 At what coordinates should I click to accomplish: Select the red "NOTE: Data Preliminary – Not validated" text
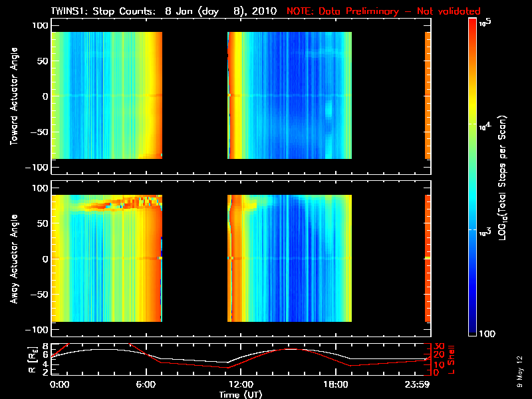click(384, 11)
